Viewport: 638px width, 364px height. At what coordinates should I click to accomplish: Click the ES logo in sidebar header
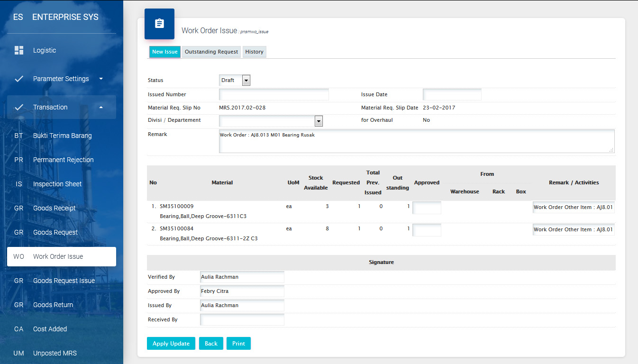pos(18,17)
